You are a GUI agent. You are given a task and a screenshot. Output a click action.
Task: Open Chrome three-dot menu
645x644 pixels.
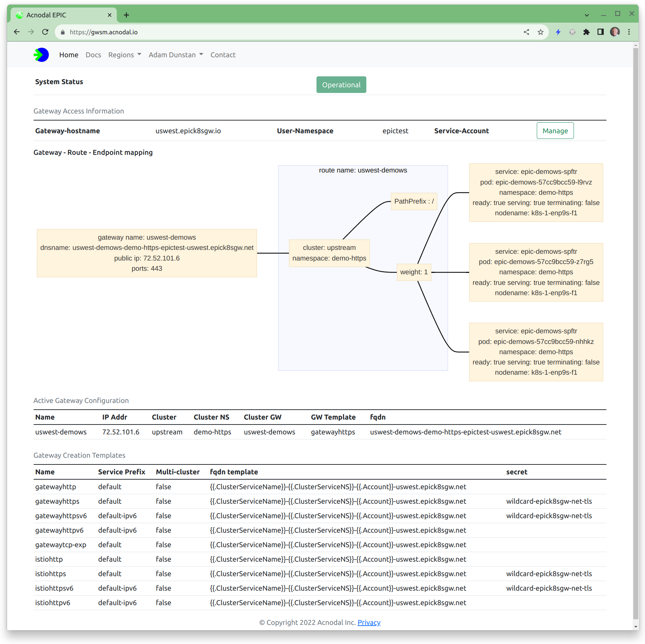(629, 32)
